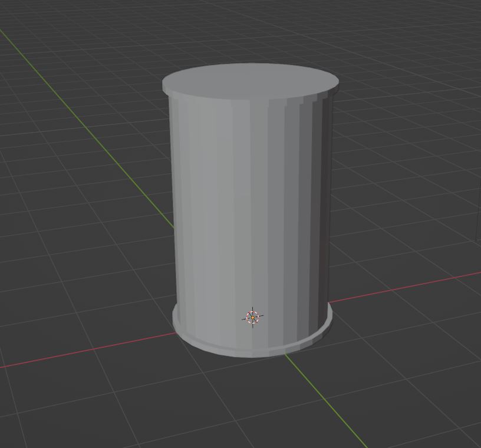Click where red axis meets the cylinder's right edge
Viewport: 481px width, 448px height.
[x=331, y=304]
